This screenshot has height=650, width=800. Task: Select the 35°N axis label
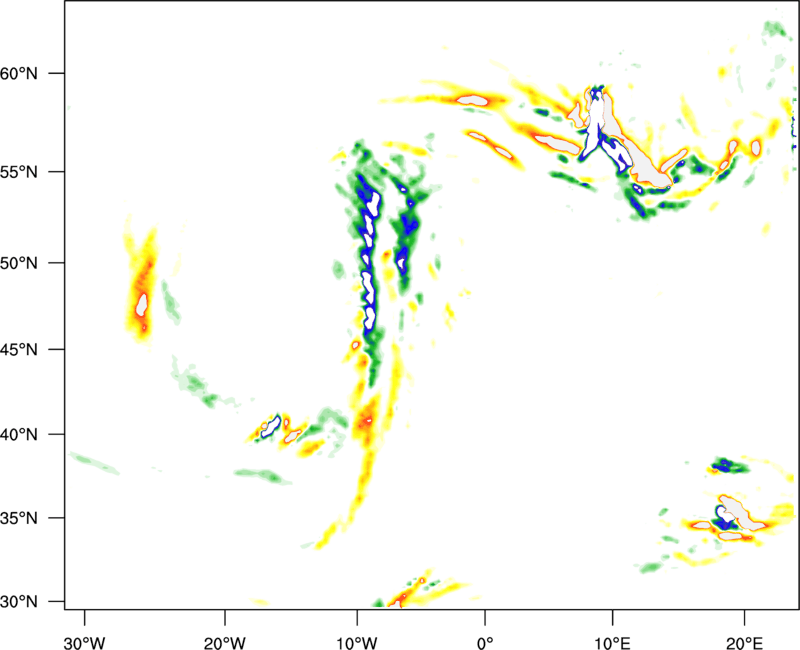(x=19, y=518)
